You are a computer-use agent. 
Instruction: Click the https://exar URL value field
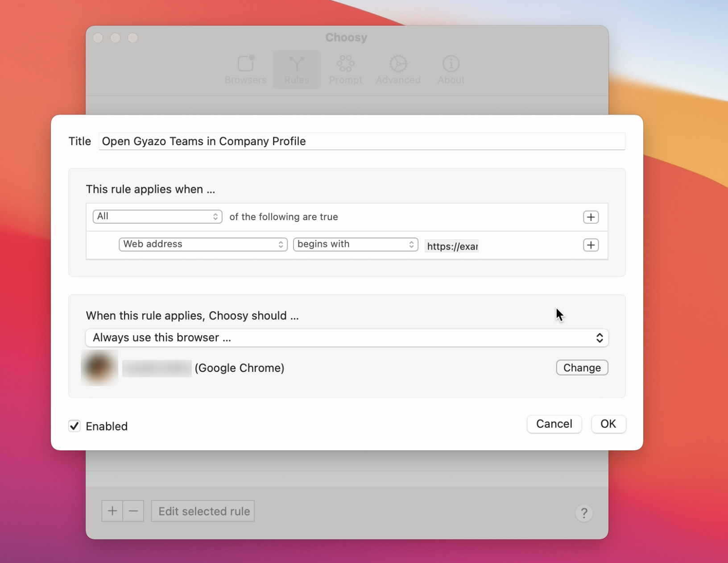pos(452,246)
